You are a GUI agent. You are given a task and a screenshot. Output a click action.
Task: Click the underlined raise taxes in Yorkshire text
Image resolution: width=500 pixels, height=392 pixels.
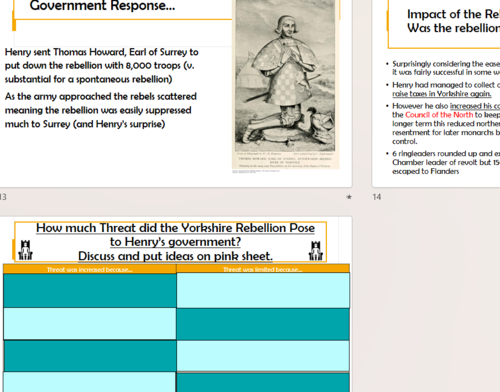click(441, 94)
